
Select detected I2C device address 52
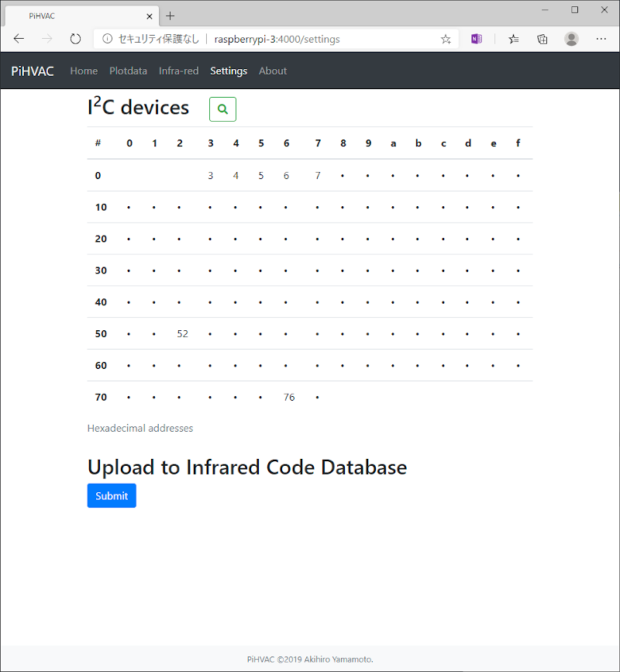point(182,334)
